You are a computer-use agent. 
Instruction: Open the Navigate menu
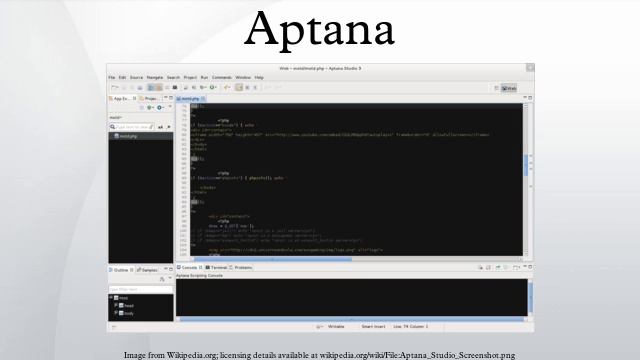pos(155,78)
